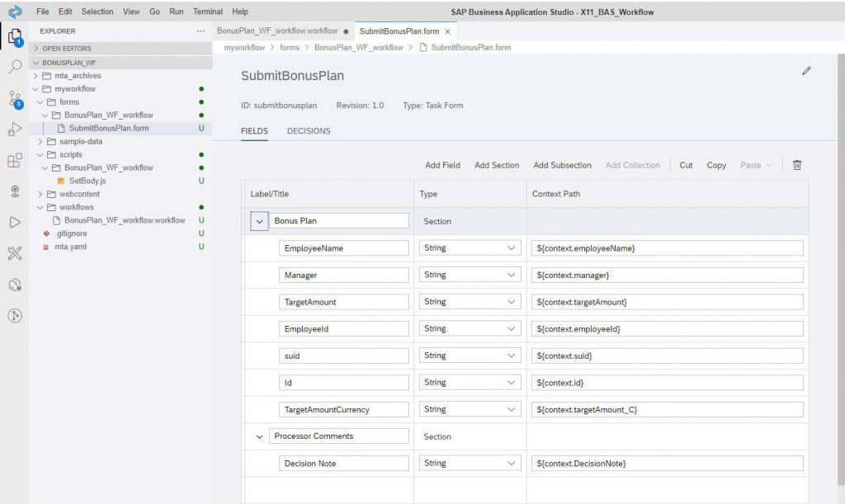Screen dimensions: 845x504
Task: Open the Edit menu
Action: pyautogui.click(x=65, y=12)
